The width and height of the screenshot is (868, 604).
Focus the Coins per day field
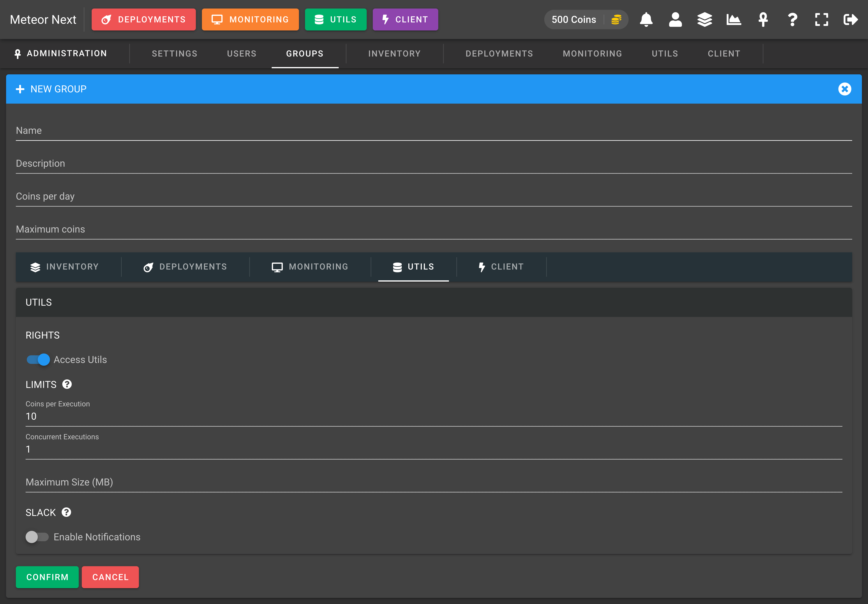434,197
